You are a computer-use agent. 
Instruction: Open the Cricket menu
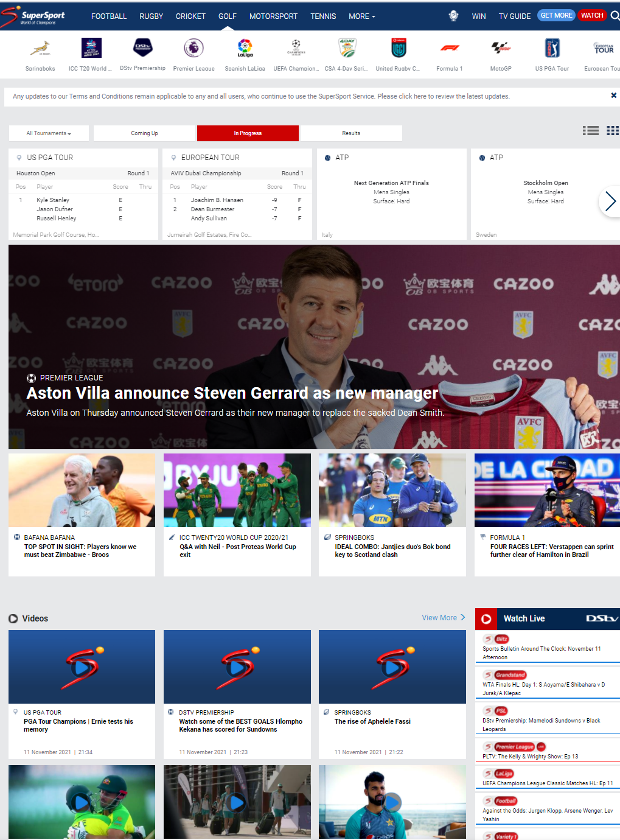click(x=190, y=16)
